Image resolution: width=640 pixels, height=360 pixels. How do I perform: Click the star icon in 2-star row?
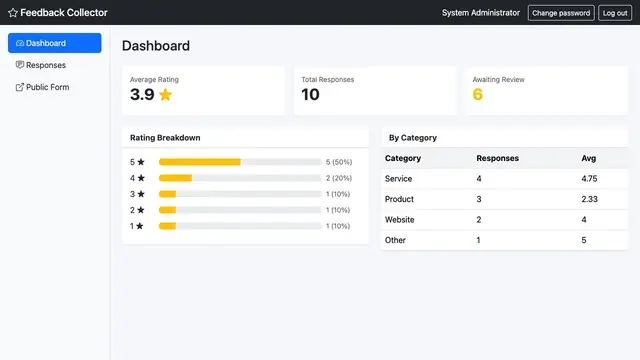tap(141, 210)
